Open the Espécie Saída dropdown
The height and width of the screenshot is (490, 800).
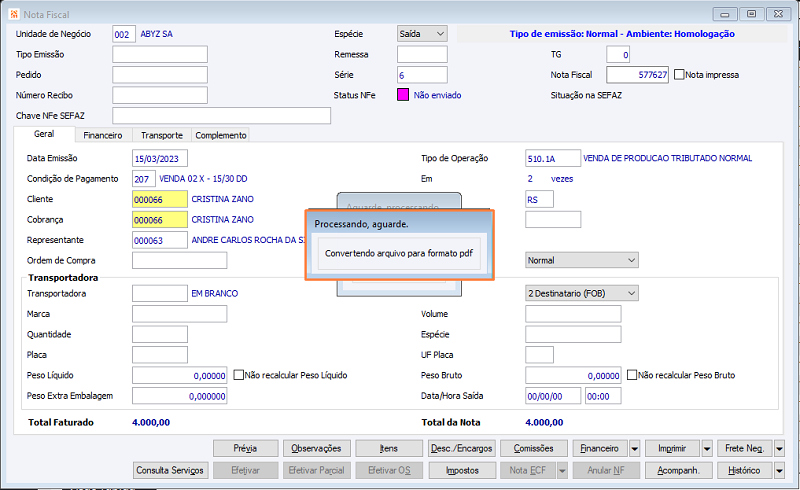(x=422, y=34)
